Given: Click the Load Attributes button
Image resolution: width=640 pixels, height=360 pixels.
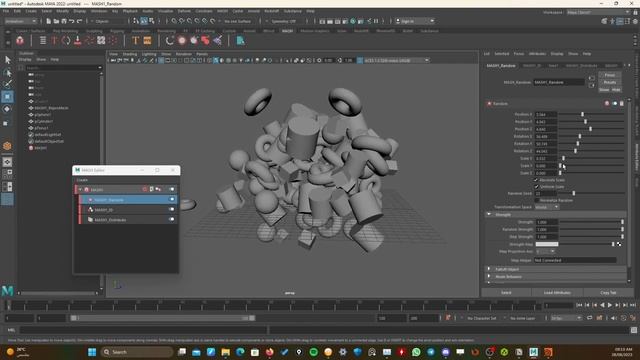Looking at the screenshot, I should tap(557, 293).
